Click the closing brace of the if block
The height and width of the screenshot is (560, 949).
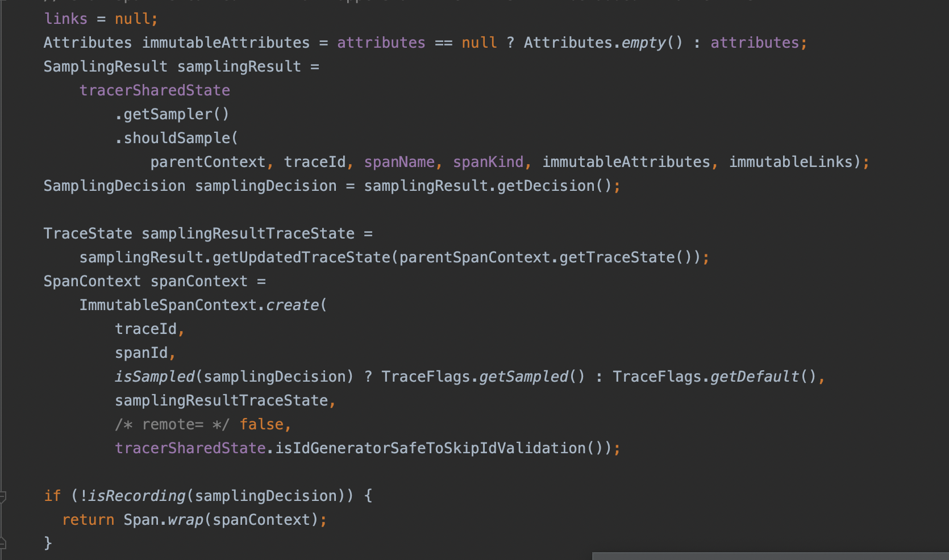(x=48, y=544)
